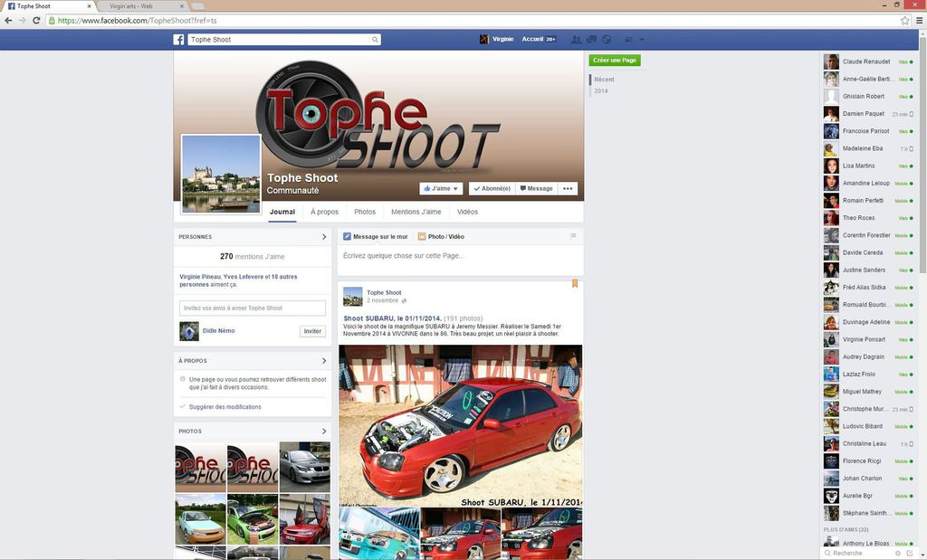The image size is (927, 560).
Task: Expand the Personnes section arrow
Action: point(324,237)
